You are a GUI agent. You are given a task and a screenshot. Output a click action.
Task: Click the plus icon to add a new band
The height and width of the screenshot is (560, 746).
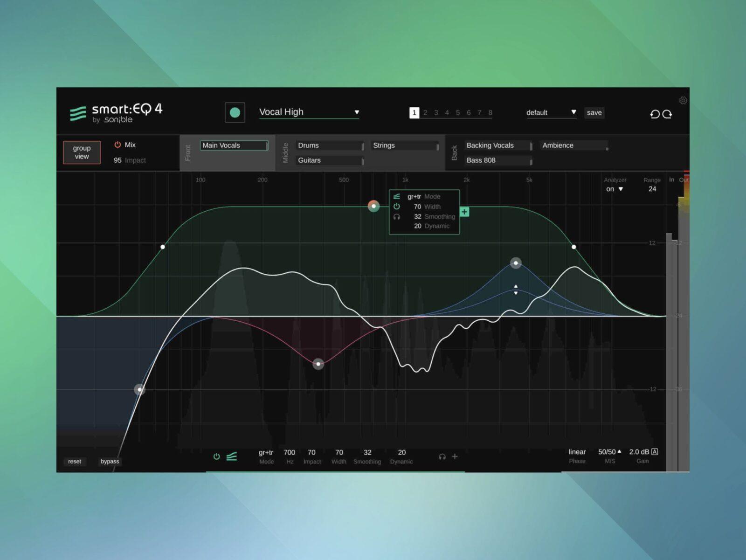[x=464, y=212]
